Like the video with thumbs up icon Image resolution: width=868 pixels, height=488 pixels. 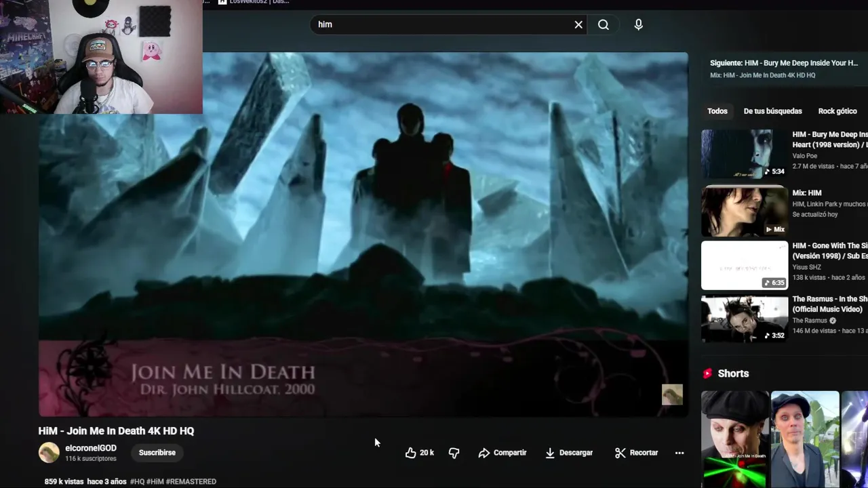click(410, 453)
